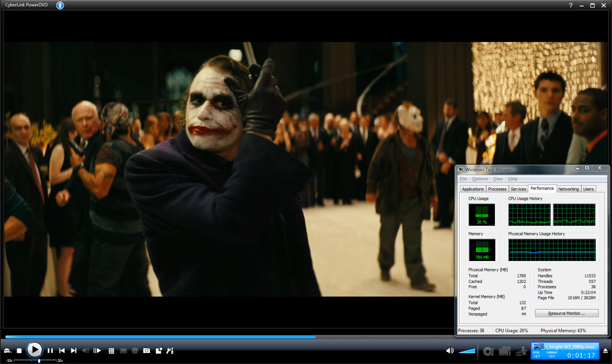Minimize the Windows Task Manager window

coord(577,168)
